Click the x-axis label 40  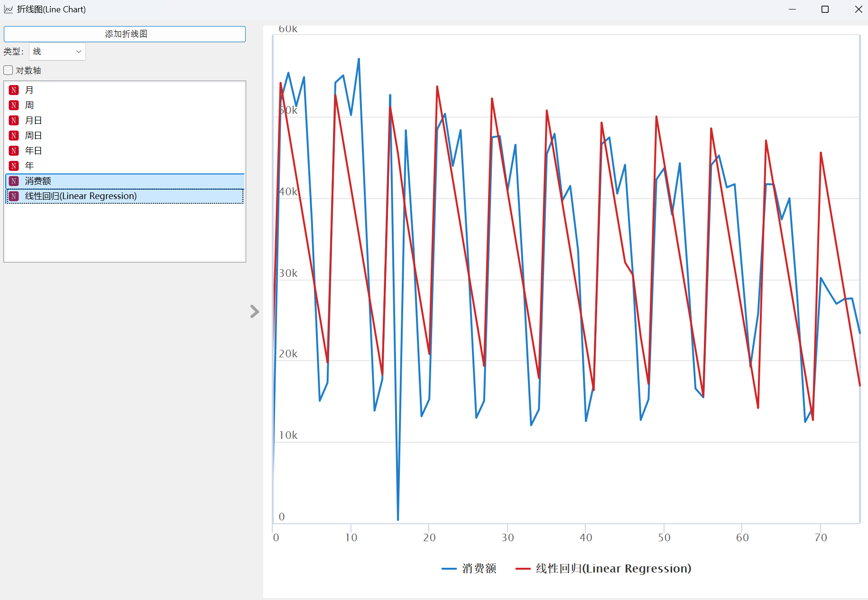(x=586, y=537)
